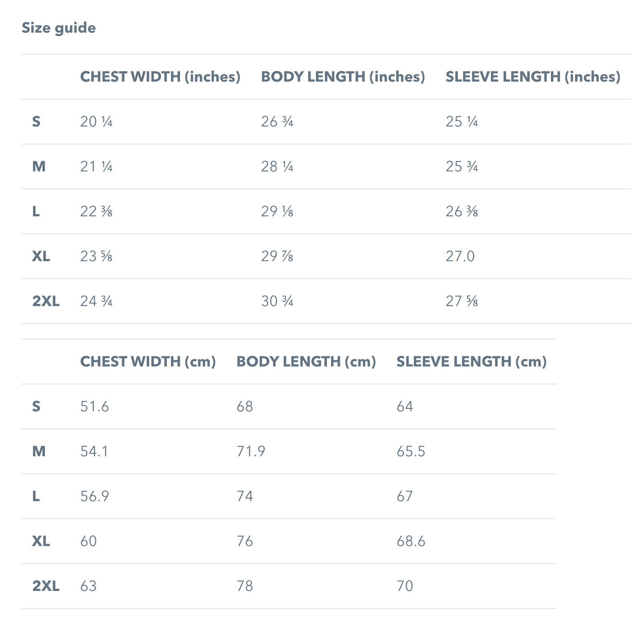Click the SLEEVE LENGTH (cm) column header
This screenshot has height=644, width=644.
(471, 362)
